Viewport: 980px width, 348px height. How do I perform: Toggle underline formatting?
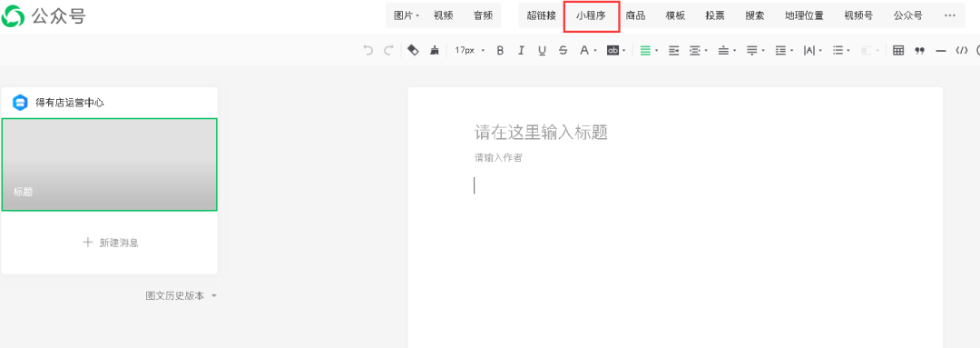(542, 51)
